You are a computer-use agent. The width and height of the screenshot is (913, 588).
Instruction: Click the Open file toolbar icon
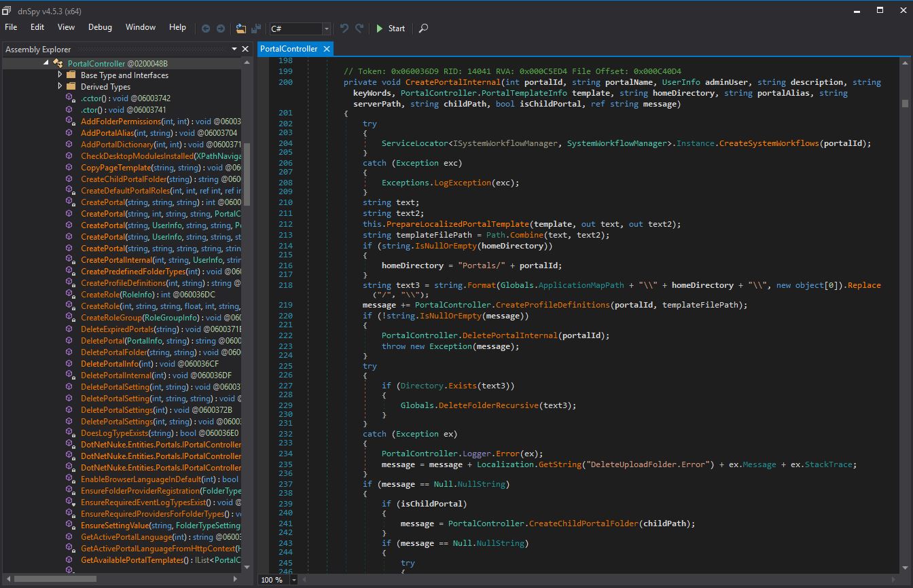(241, 29)
